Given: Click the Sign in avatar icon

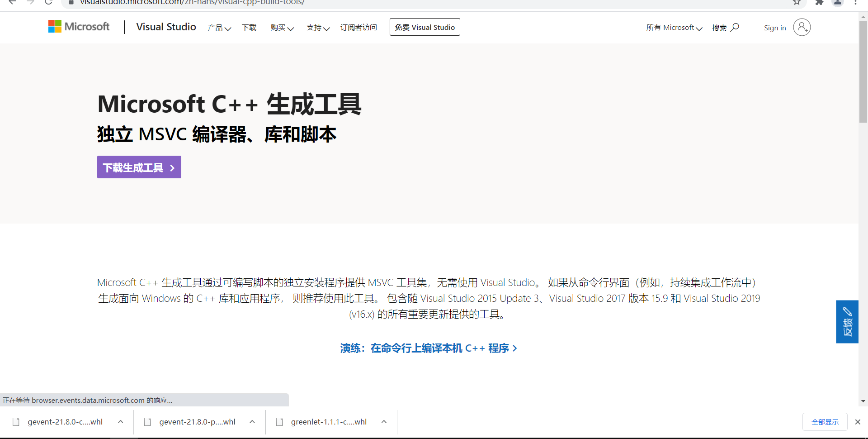Looking at the screenshot, I should pos(802,27).
